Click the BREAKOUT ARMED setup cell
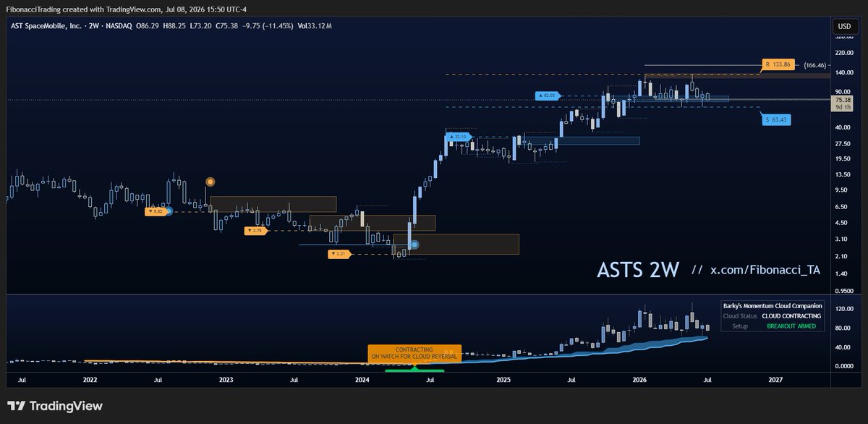The height and width of the screenshot is (424, 868). click(x=791, y=326)
